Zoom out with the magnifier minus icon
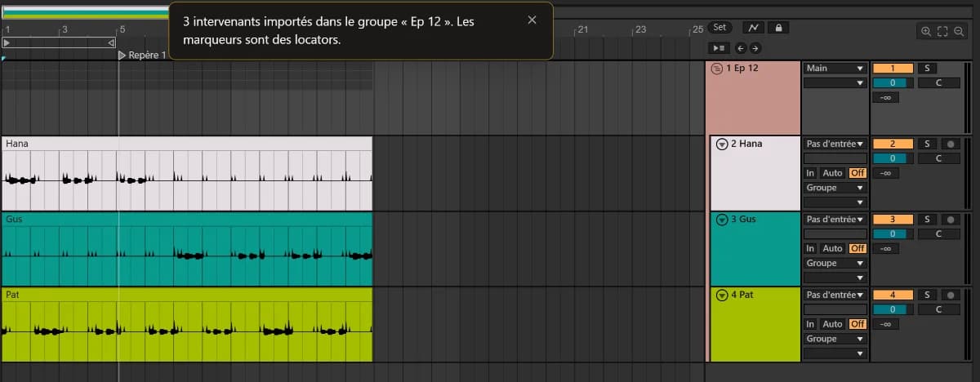Screen dimensions: 980x382 click(959, 31)
